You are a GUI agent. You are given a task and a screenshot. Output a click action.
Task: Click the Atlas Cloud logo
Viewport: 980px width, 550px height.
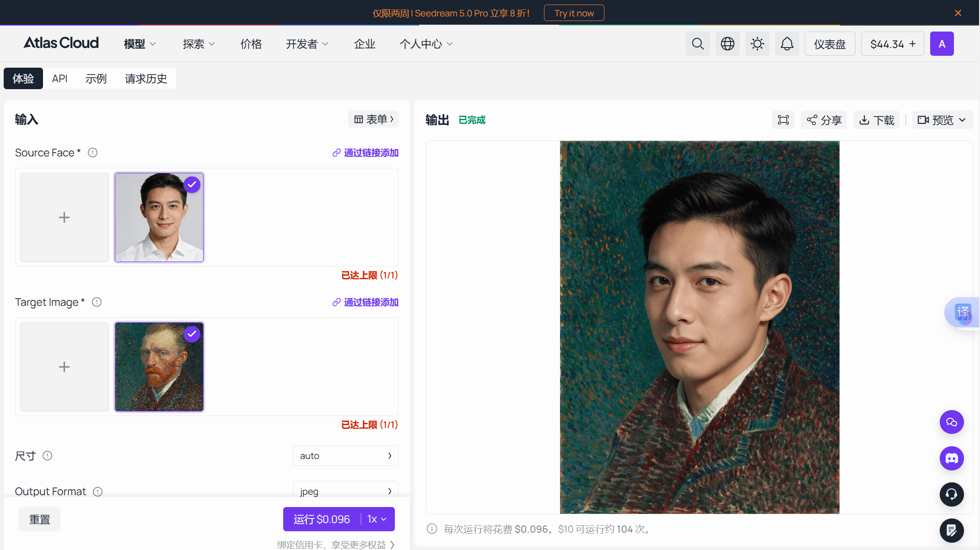61,43
